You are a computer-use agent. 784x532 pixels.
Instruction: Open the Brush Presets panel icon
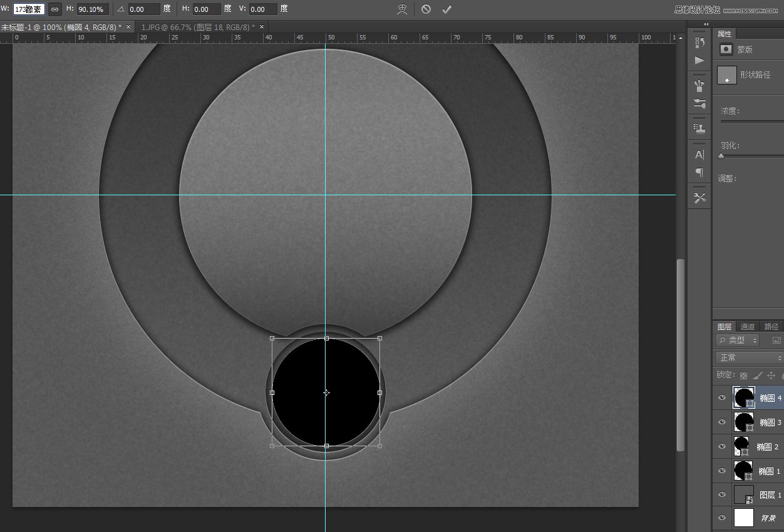click(699, 85)
